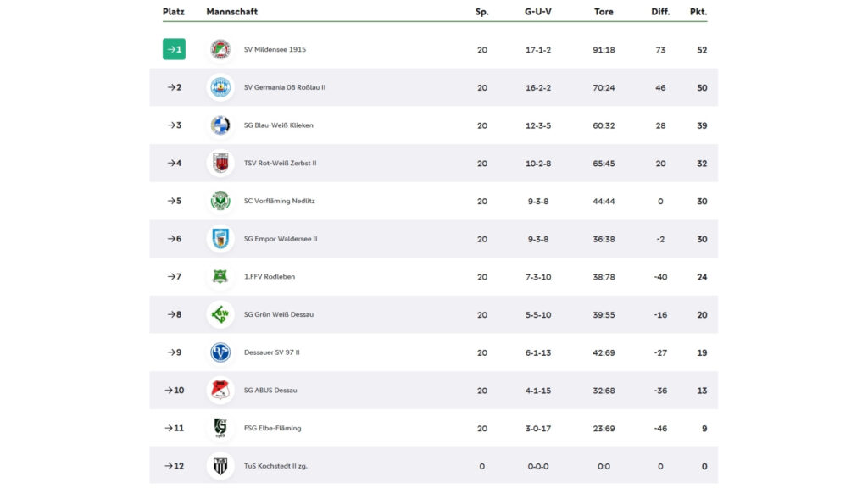The height and width of the screenshot is (488, 868).
Task: Open the SG Empor Waldersee II shield logo
Action: click(220, 239)
